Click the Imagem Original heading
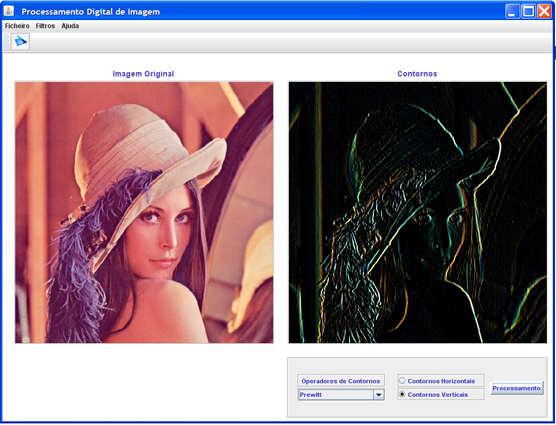This screenshot has height=425, width=556. pos(143,74)
